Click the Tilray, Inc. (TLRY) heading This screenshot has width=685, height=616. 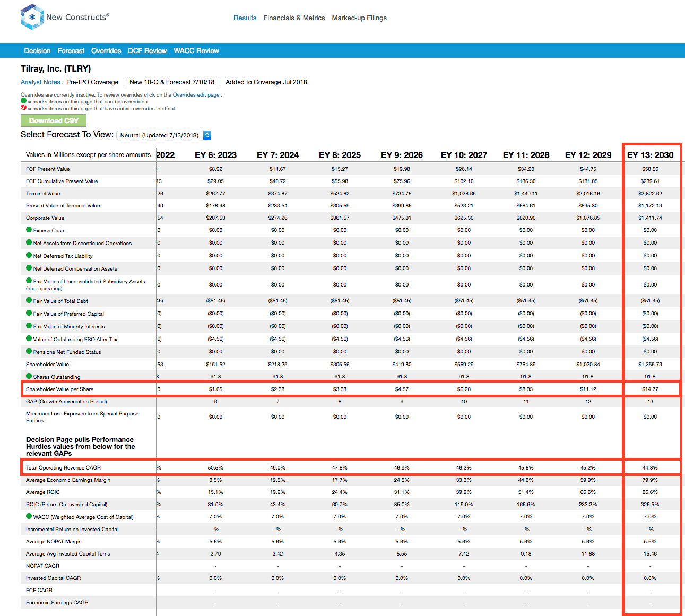(56, 68)
